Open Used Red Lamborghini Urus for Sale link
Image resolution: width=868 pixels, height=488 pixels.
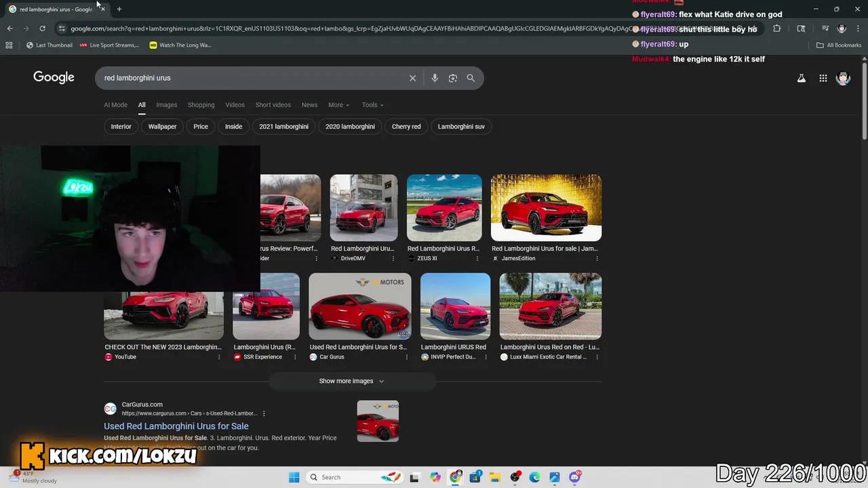click(176, 426)
